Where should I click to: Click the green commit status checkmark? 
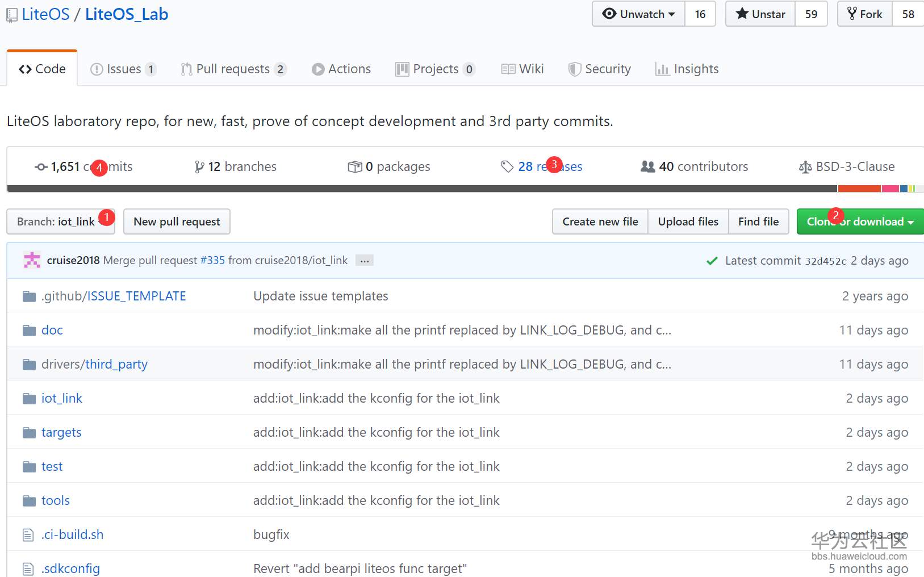[x=712, y=261]
